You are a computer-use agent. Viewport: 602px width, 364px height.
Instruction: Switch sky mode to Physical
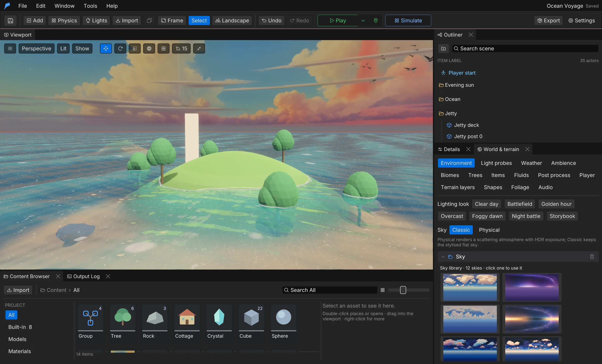[x=489, y=230]
